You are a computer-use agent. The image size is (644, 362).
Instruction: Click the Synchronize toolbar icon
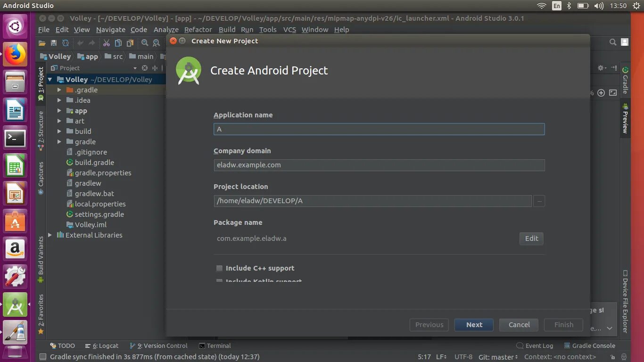(66, 43)
